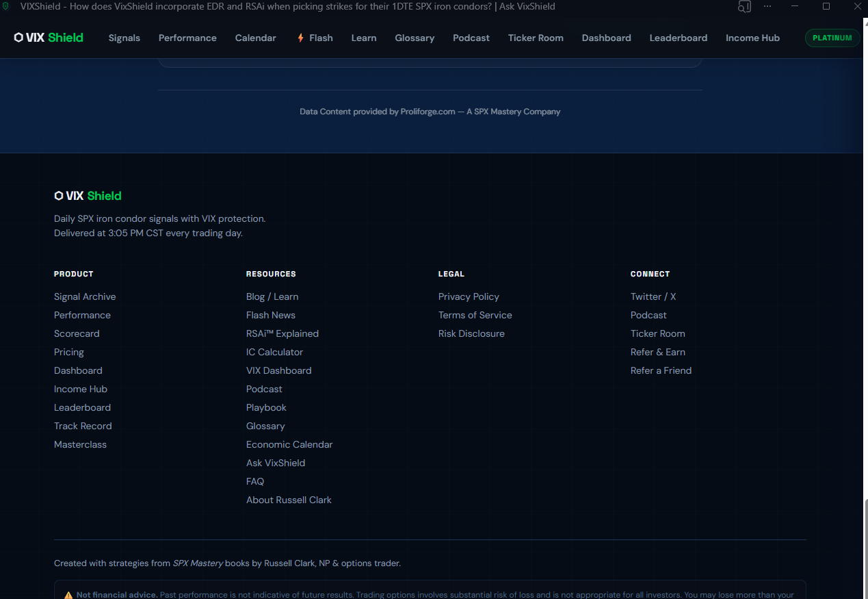
Task: Open Ask VixShield under Resources
Action: [x=276, y=463]
